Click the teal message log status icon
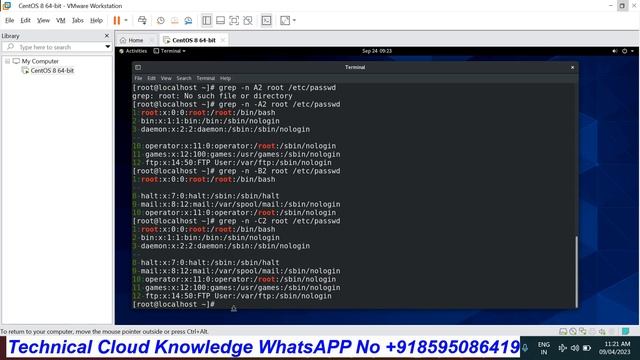Screen dimensions: 640x360 [x=625, y=331]
